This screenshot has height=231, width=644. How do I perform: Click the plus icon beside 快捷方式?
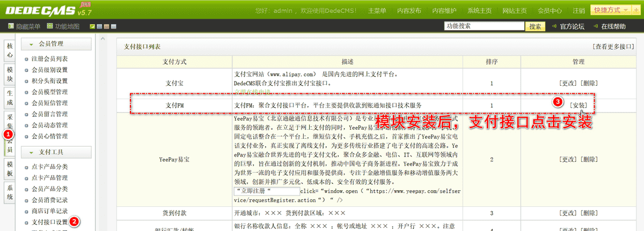point(636,10)
